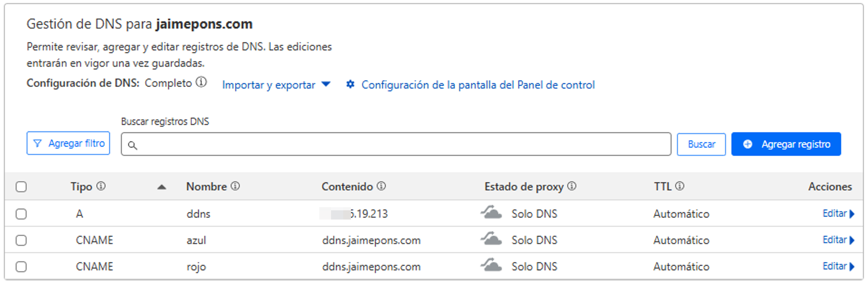Click the Buscar registros DNS search field

pos(396,144)
